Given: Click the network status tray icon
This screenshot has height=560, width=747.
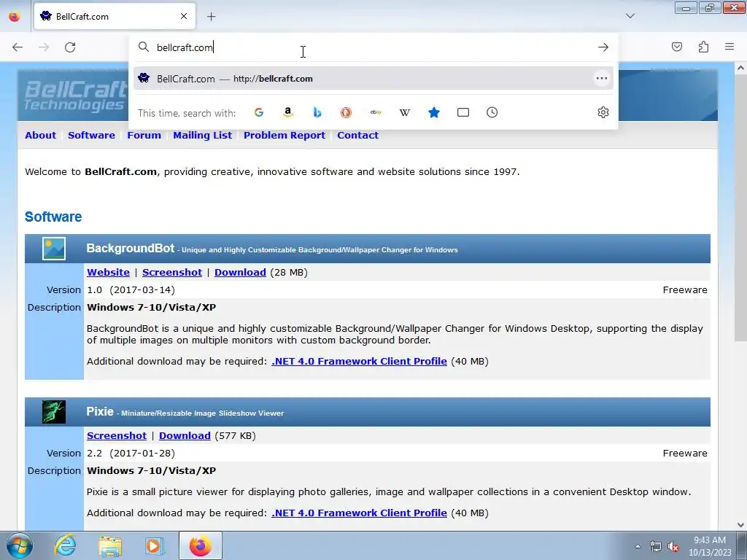Looking at the screenshot, I should 656,546.
